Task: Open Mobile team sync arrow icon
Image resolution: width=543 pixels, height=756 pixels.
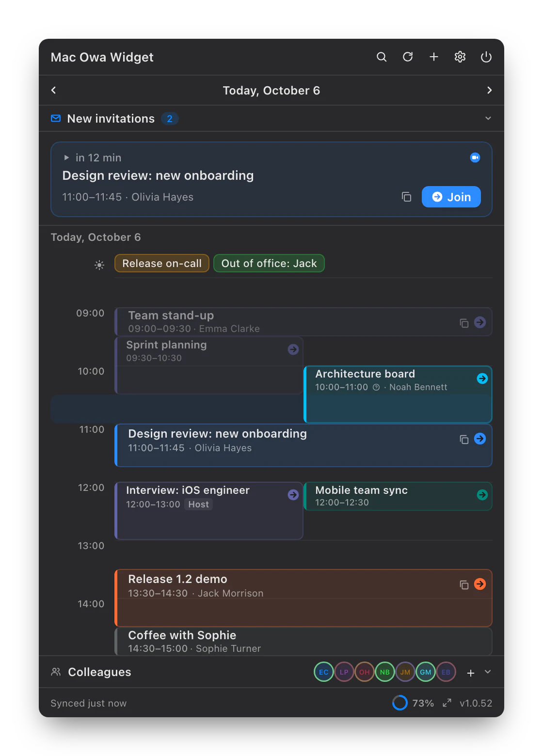Action: tap(482, 495)
